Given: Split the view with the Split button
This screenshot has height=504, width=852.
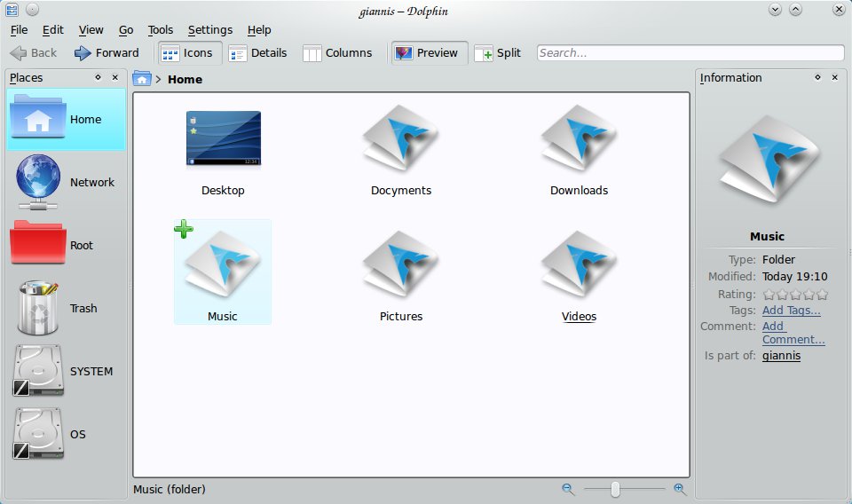Looking at the screenshot, I should coord(498,53).
